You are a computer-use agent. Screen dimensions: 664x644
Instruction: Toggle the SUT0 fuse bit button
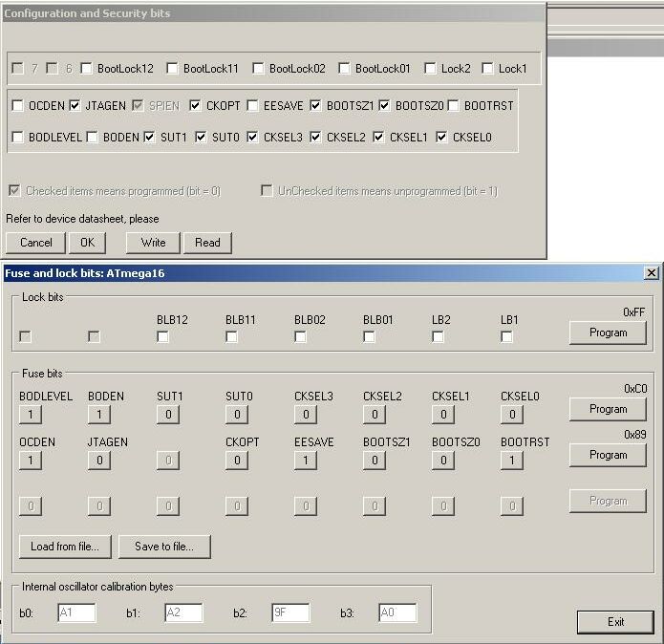point(237,415)
